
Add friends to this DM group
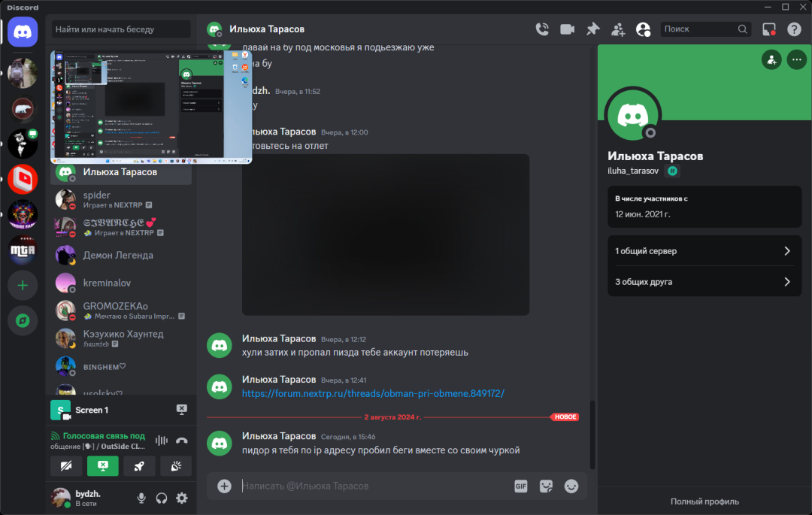tap(618, 29)
